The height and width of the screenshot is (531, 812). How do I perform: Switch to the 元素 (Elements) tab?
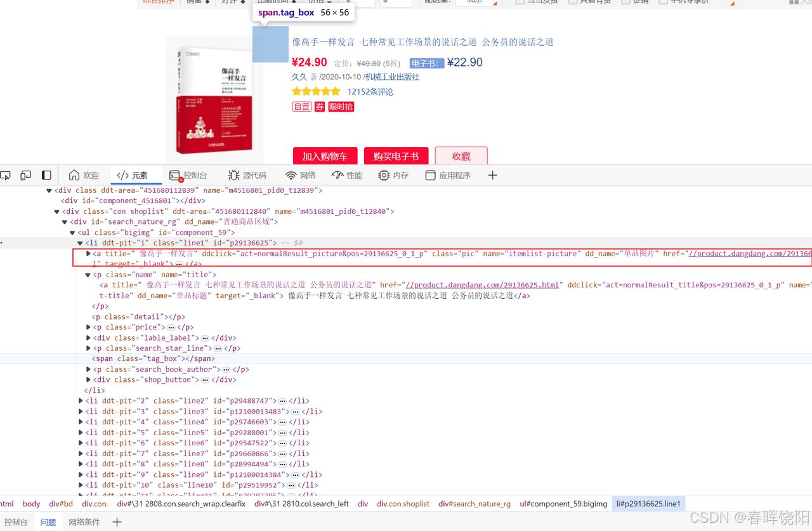[x=132, y=175]
